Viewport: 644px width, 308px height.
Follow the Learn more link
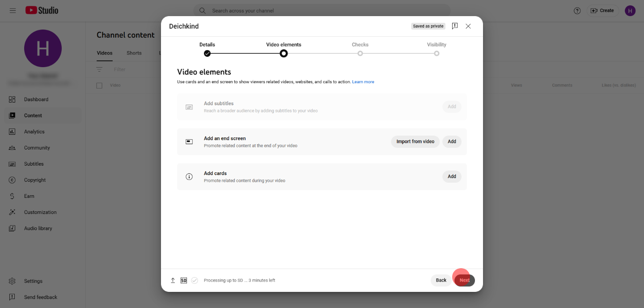(363, 82)
